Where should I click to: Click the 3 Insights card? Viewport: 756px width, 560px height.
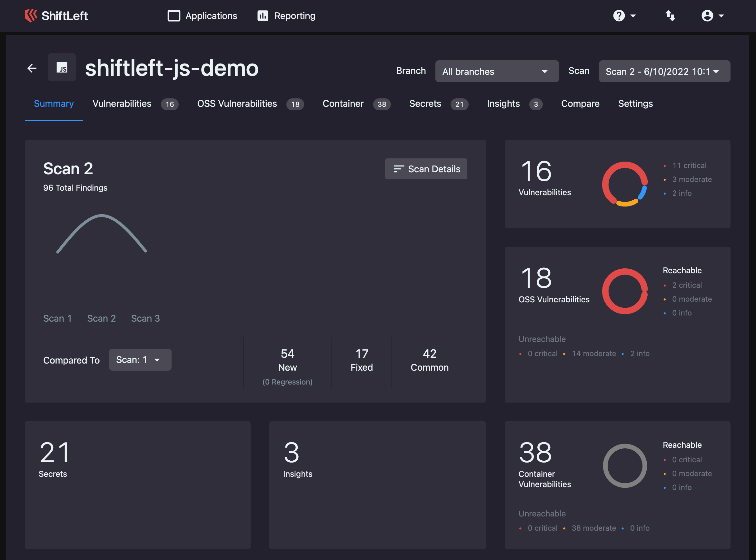coord(377,485)
